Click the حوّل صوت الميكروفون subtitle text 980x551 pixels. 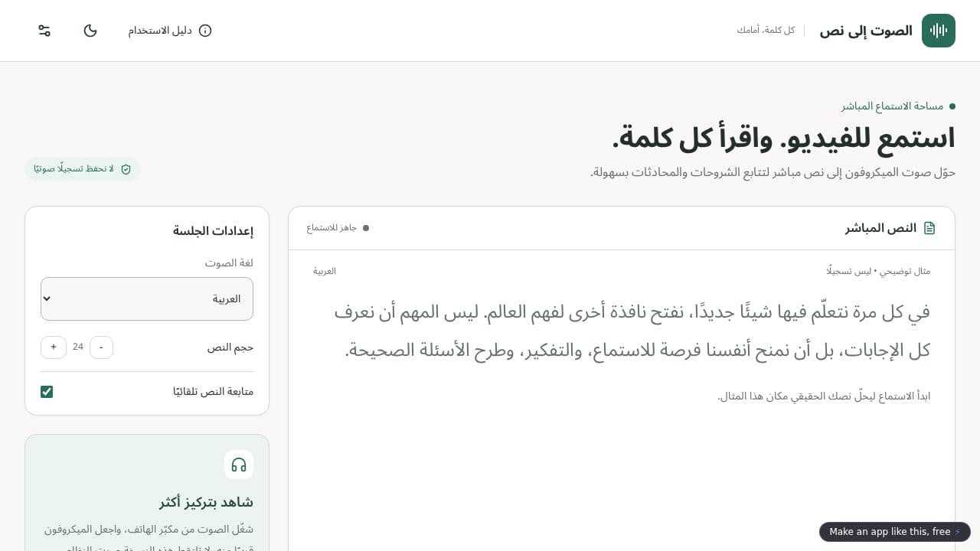click(773, 172)
